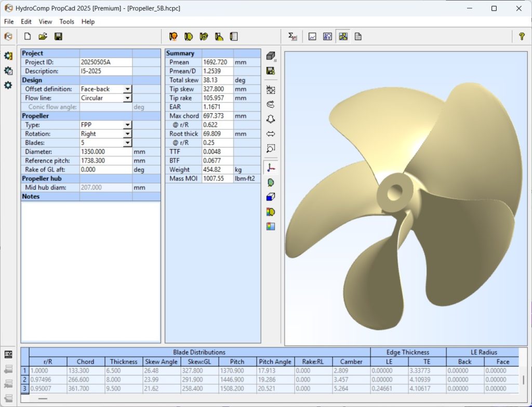Open the Offset definition dropdown
Viewport: 532px width, 407px height.
coord(127,89)
